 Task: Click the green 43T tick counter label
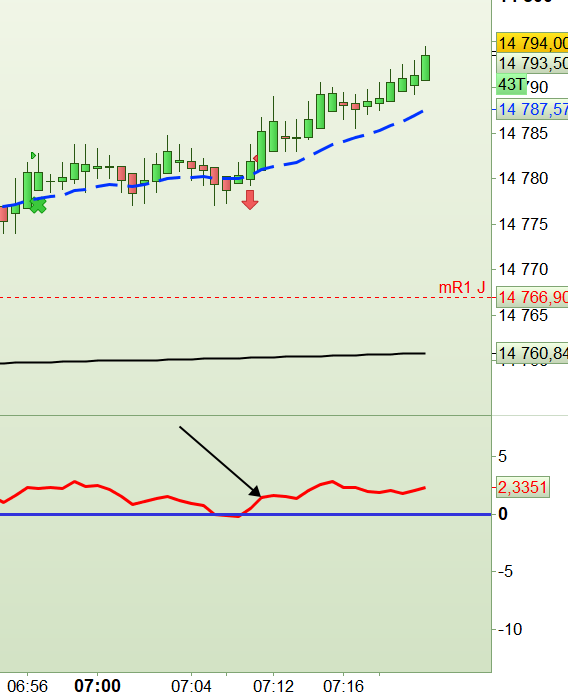pyautogui.click(x=512, y=85)
